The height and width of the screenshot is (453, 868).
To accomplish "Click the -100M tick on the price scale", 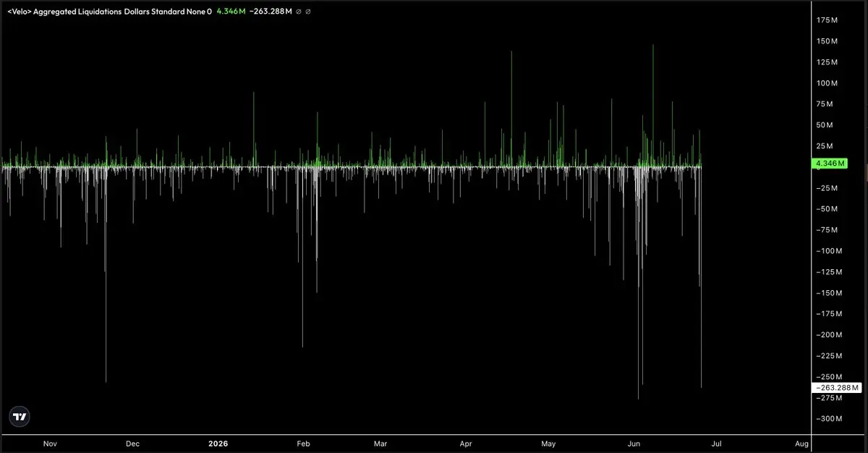I will (x=827, y=251).
